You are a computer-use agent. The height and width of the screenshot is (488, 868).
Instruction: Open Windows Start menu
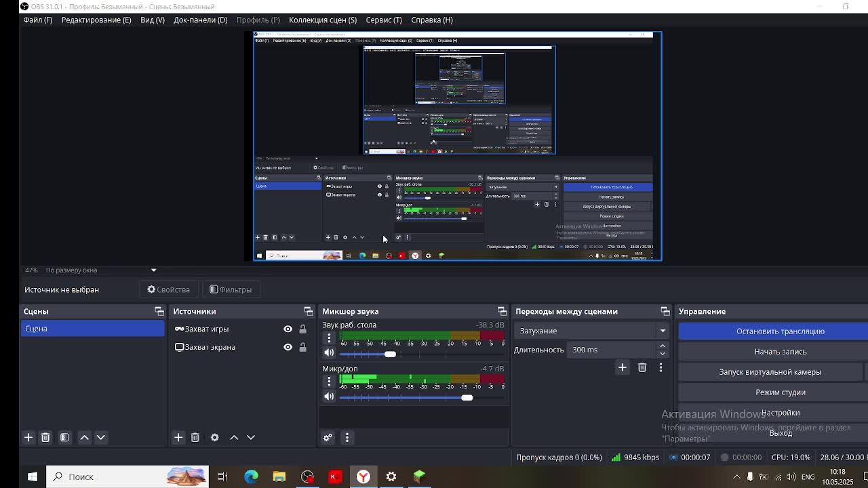(32, 476)
